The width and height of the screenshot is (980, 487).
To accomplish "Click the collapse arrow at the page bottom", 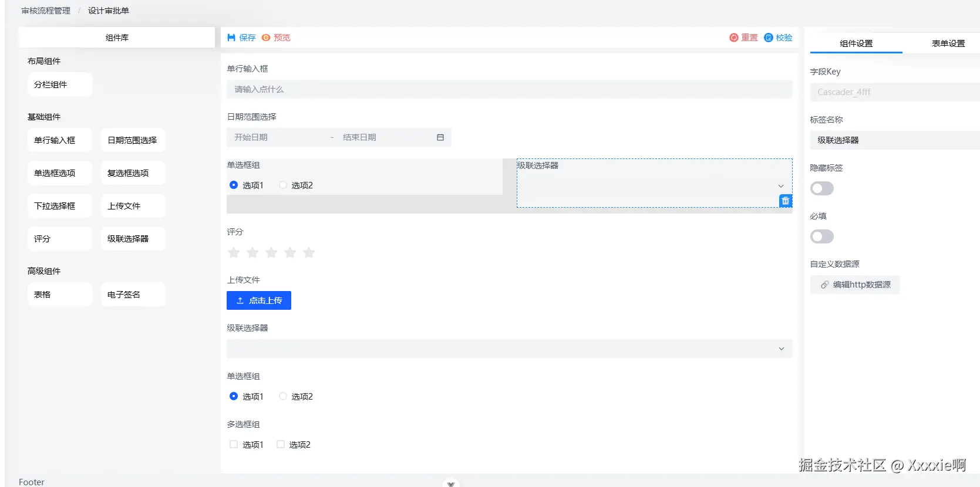I will click(451, 483).
